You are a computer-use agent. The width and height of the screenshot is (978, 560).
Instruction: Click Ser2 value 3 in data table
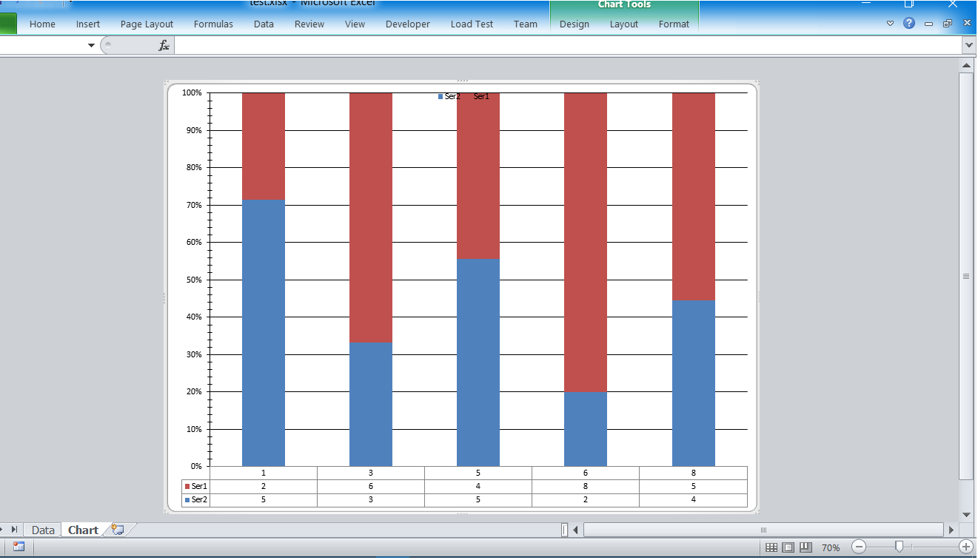[x=371, y=500]
